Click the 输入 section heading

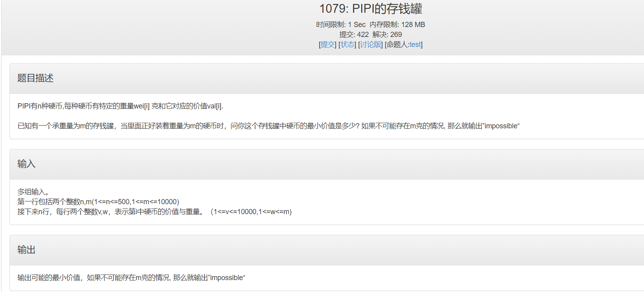(x=26, y=164)
